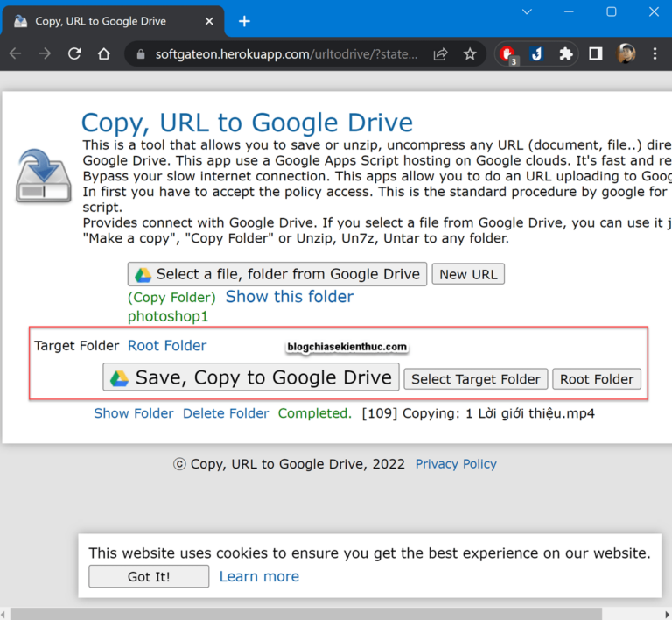Screen dimensions: 672x620
Task: Open the cookie Learn more link
Action: point(259,577)
